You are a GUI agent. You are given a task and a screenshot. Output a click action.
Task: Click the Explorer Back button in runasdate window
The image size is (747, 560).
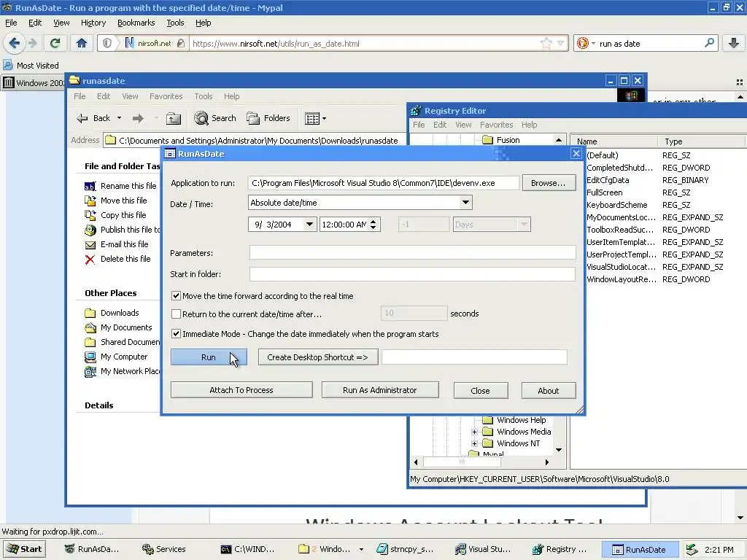click(x=93, y=118)
